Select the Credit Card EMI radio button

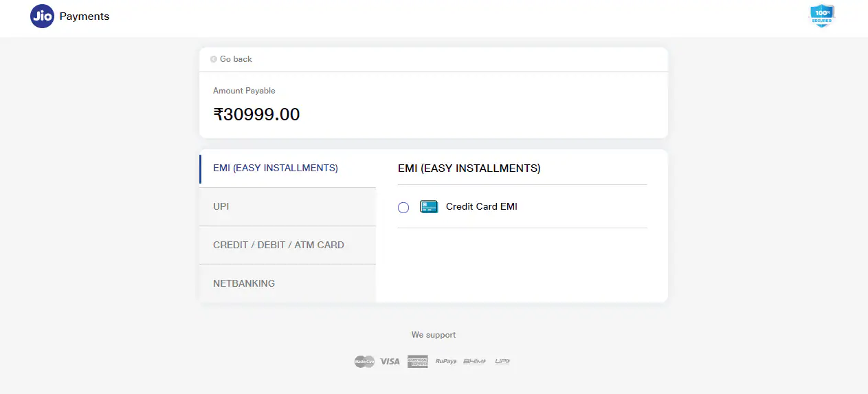click(403, 207)
